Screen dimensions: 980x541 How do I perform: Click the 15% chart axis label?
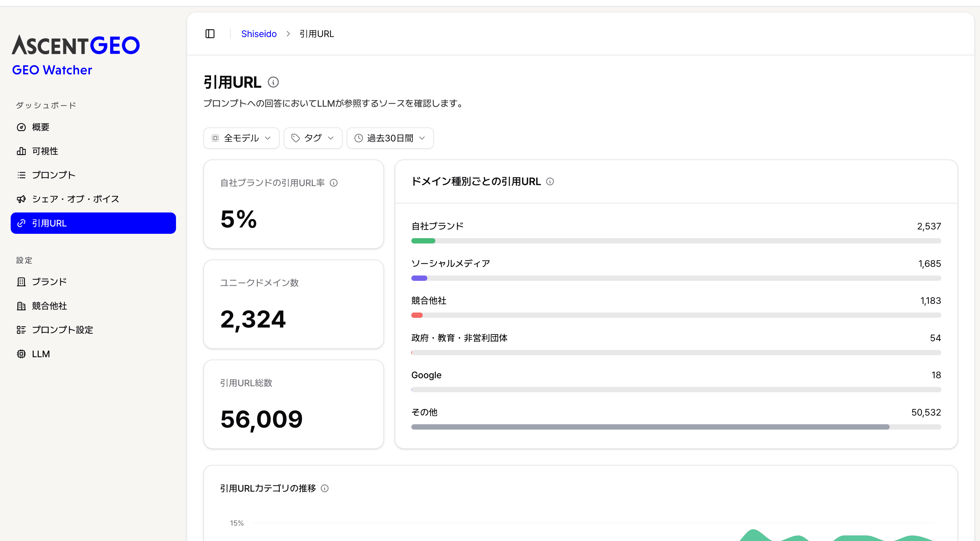[237, 523]
